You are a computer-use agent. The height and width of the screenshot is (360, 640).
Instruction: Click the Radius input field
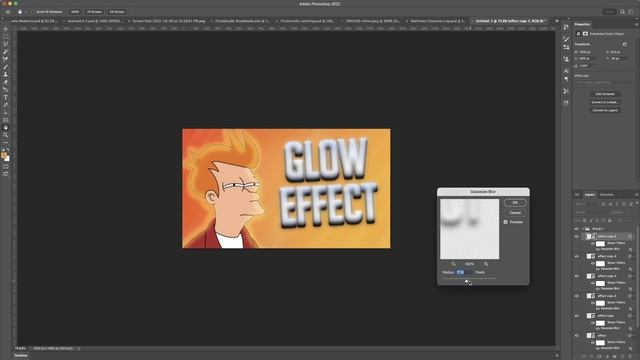[464, 272]
